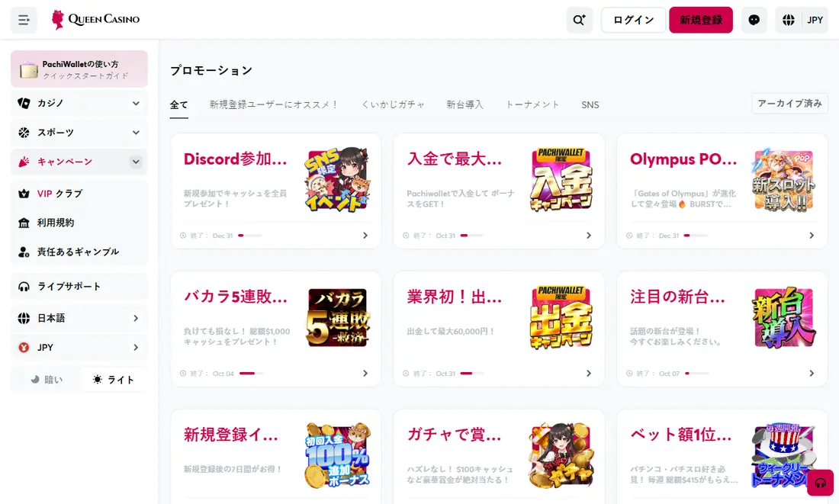The width and height of the screenshot is (839, 504).
Task: Switch to dark theme 暗い
Action: click(46, 380)
